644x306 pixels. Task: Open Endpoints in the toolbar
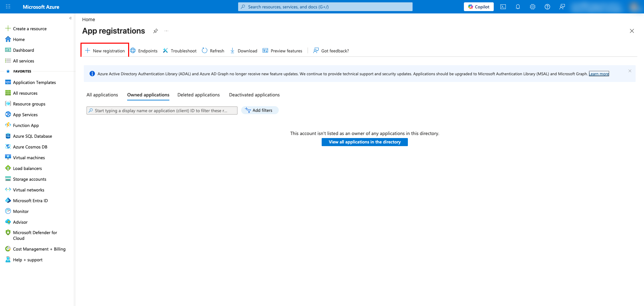coord(144,51)
